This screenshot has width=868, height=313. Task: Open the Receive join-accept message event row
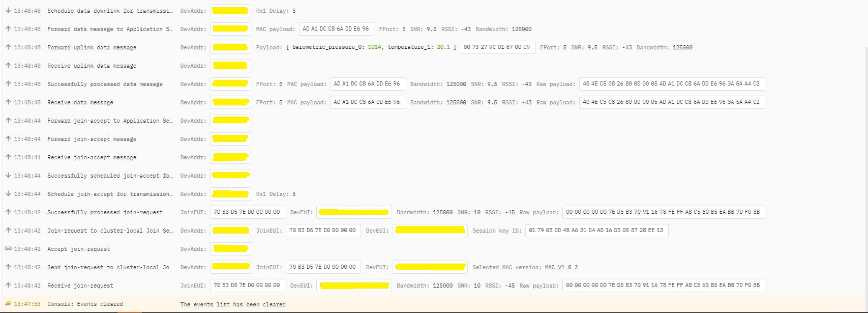[x=92, y=157]
